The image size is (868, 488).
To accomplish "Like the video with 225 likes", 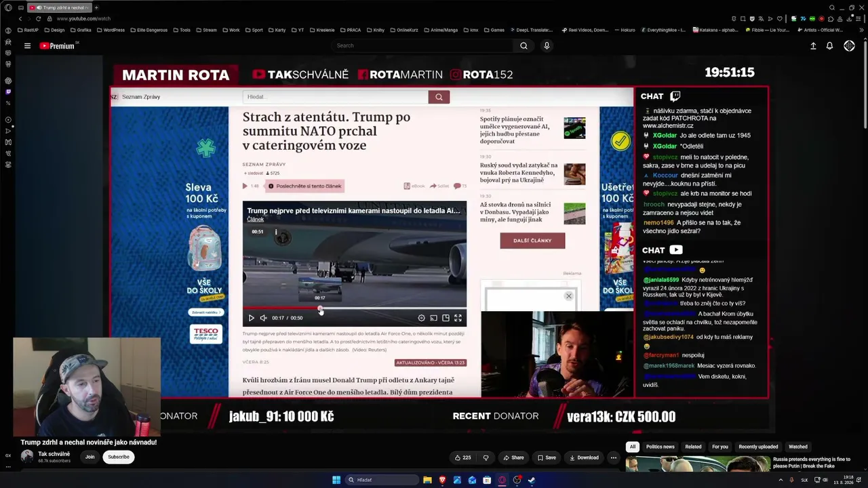I will pyautogui.click(x=463, y=457).
